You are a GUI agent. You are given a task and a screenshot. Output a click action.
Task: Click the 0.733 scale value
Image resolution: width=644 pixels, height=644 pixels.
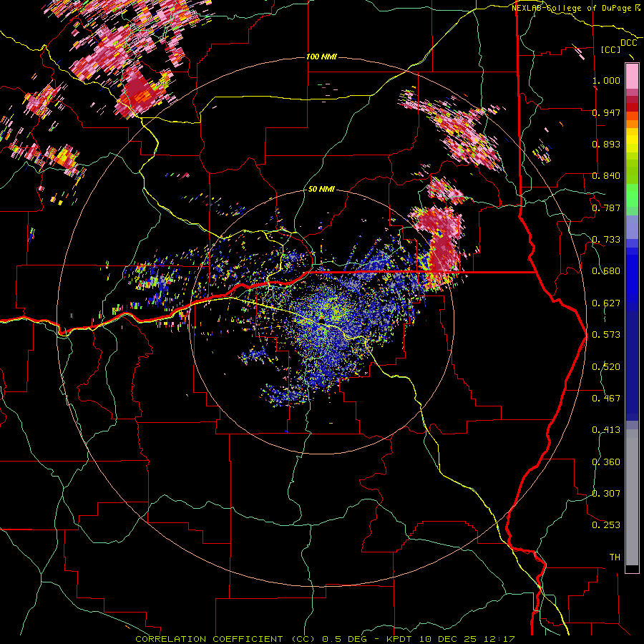coord(606,240)
